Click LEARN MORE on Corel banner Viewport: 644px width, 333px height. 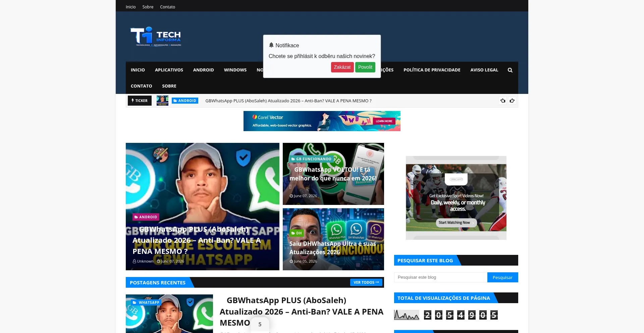(384, 121)
